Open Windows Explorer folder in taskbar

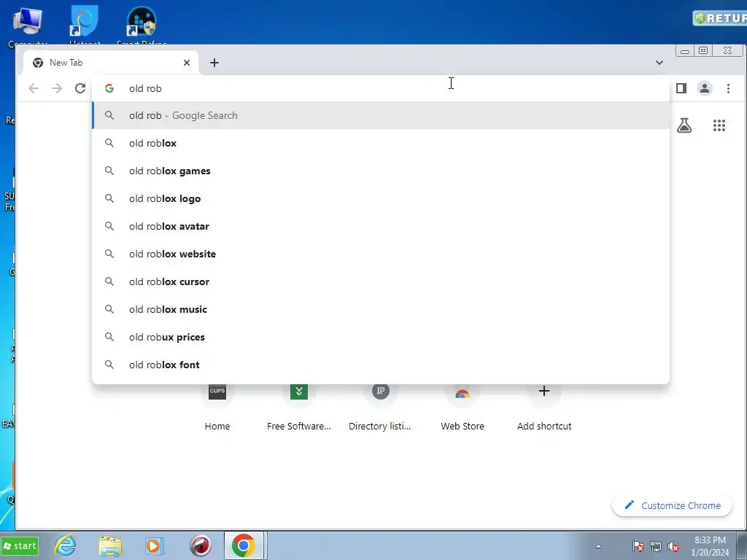(110, 545)
